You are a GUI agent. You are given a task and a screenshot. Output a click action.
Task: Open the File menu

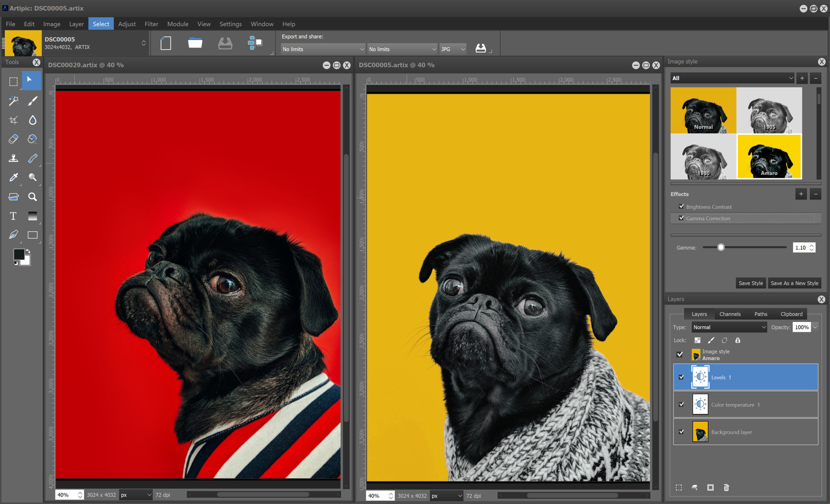pos(10,24)
